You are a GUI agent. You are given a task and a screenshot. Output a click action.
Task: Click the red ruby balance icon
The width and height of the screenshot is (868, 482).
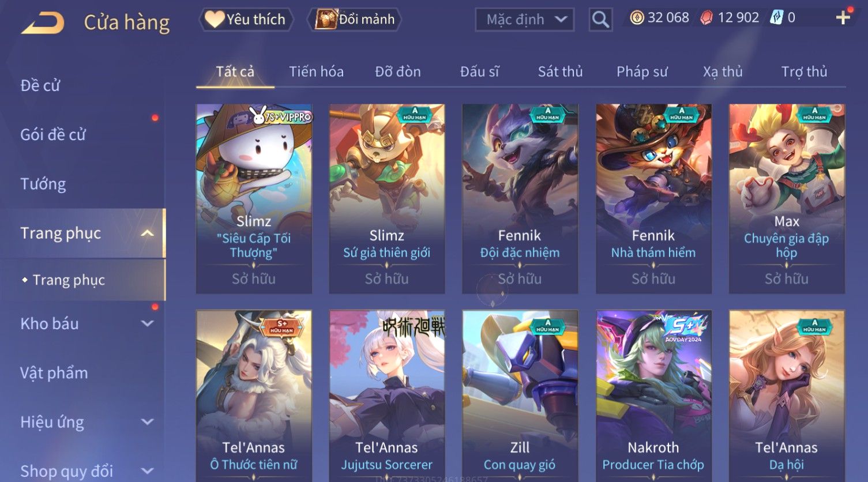tap(707, 18)
